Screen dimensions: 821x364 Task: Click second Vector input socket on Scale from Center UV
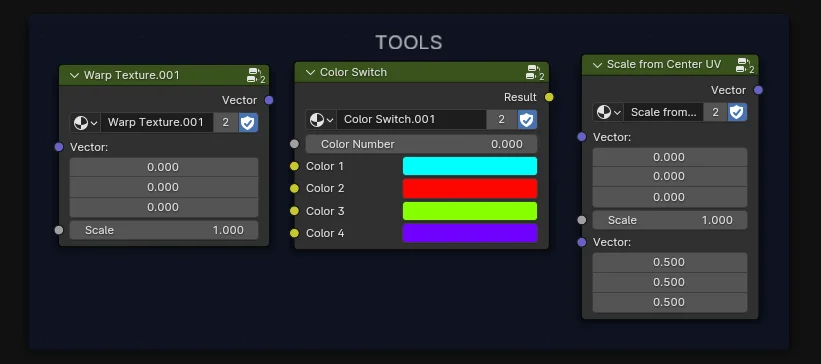coord(582,242)
